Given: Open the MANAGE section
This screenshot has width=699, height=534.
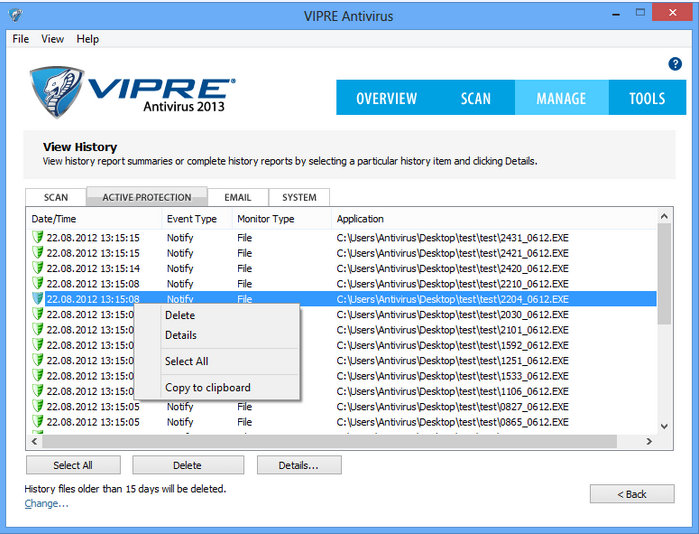Looking at the screenshot, I should click(561, 98).
